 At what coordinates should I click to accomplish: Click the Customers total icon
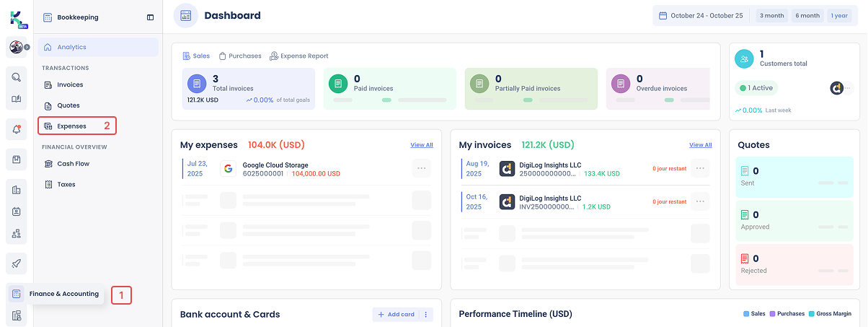745,58
